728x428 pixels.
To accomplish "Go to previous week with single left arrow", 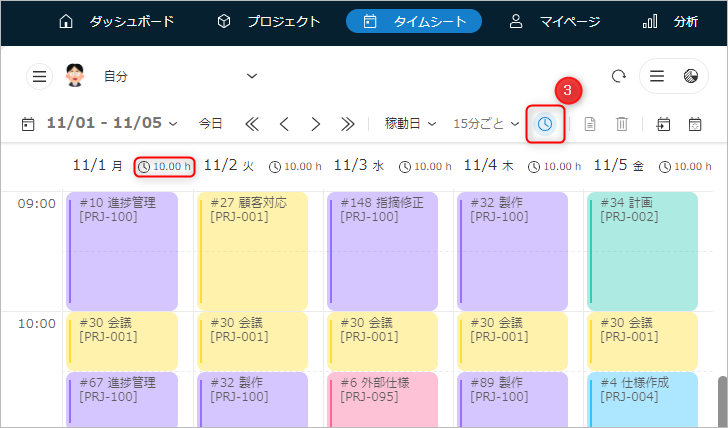I will [284, 124].
